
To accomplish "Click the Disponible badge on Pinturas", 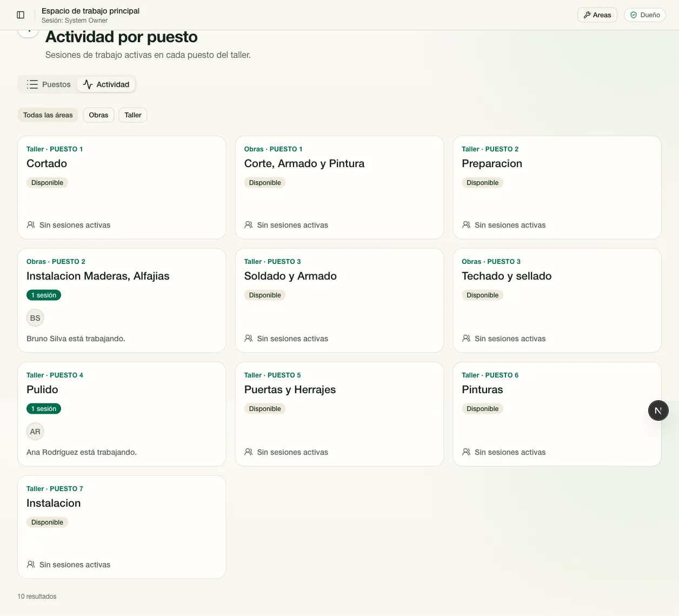I will coord(482,409).
